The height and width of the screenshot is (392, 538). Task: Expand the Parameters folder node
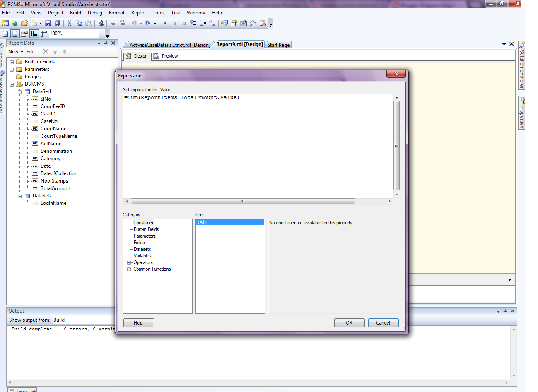coord(12,70)
